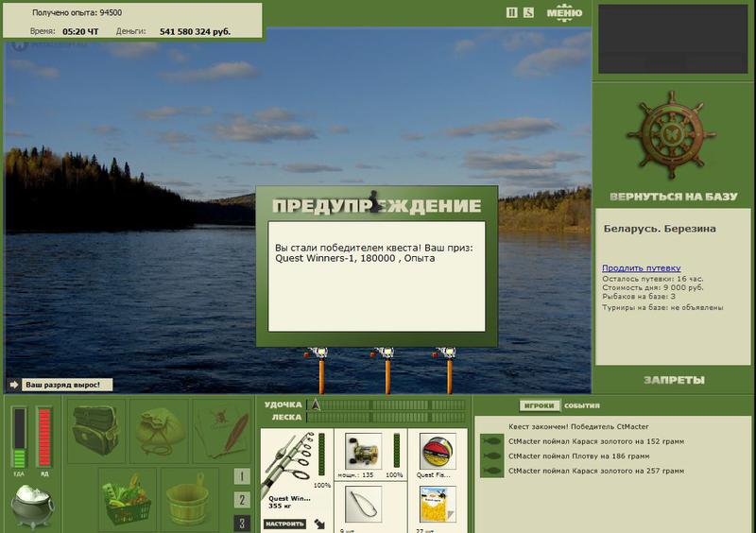Click the corn bait package icon
This screenshot has height=533, width=756.
438,505
